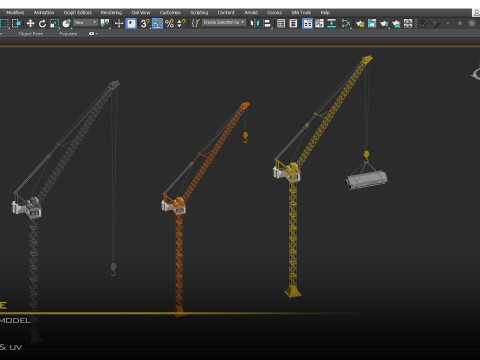Screen dimensions: 480x360
Task: Click the orange crane's hook
Action: point(245,137)
